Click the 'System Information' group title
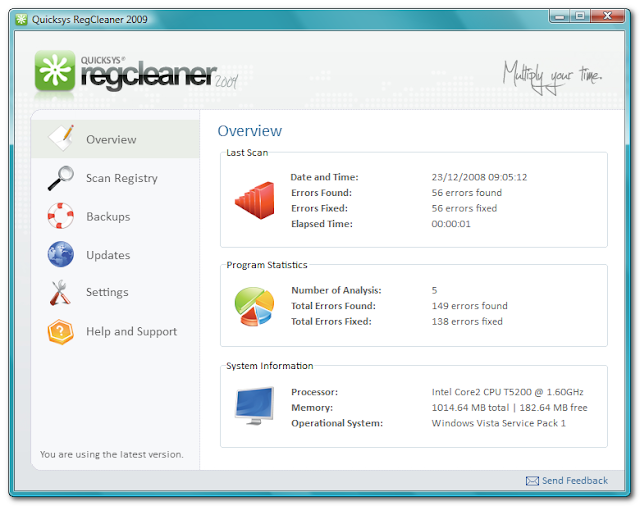 pos(269,366)
